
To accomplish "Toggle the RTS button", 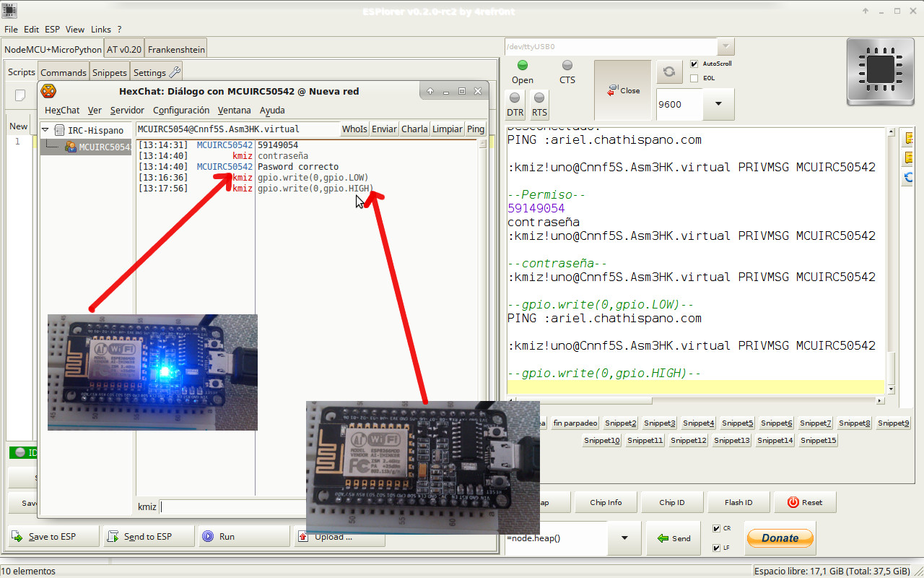I will click(x=539, y=105).
